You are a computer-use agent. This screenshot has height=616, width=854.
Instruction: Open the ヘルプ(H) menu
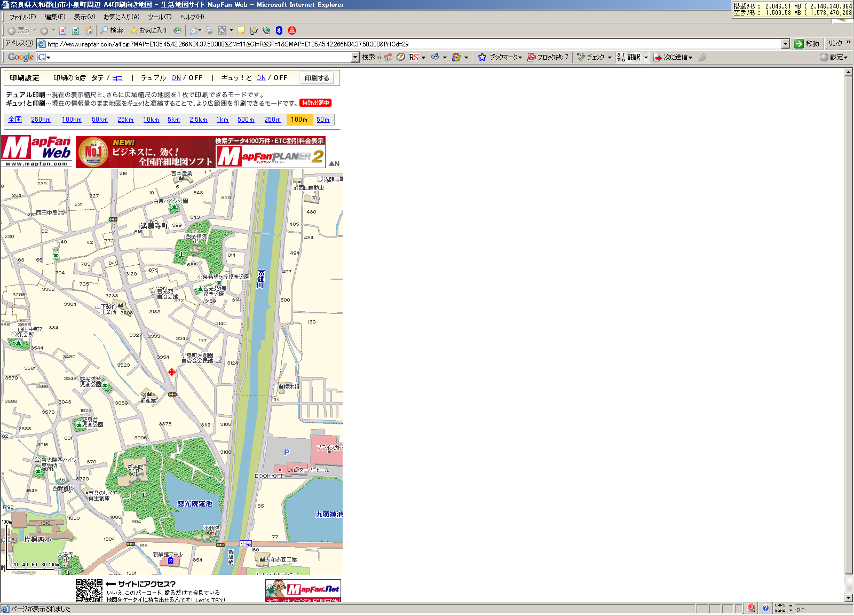click(192, 17)
